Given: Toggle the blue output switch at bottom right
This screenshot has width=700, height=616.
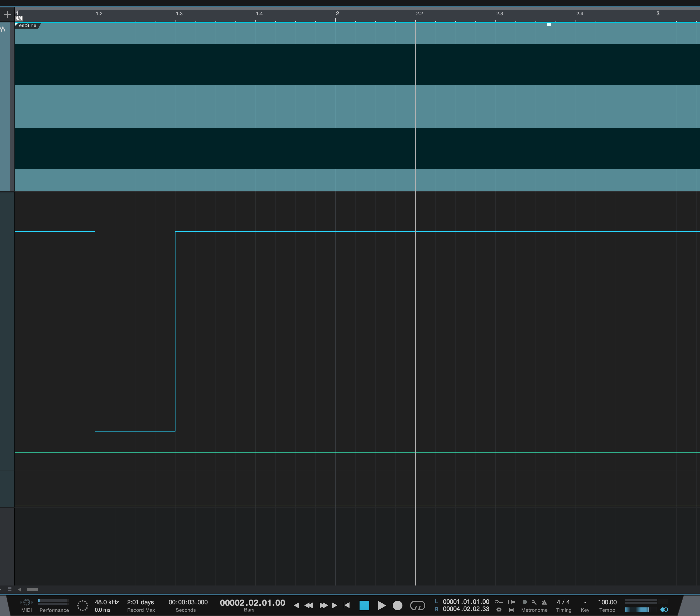Looking at the screenshot, I should pyautogui.click(x=664, y=610).
